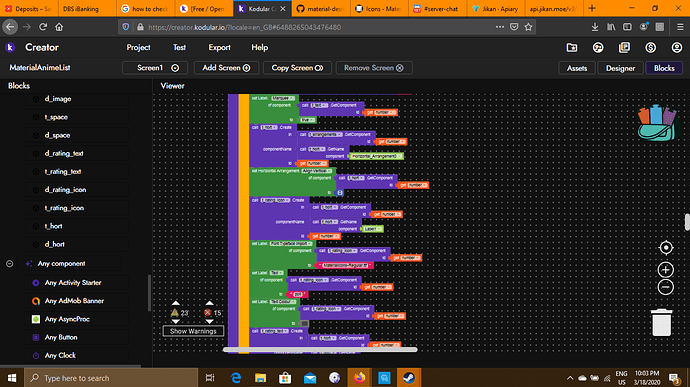Switch to the DBS iBanking tab
The width and height of the screenshot is (690, 387).
coord(87,8)
